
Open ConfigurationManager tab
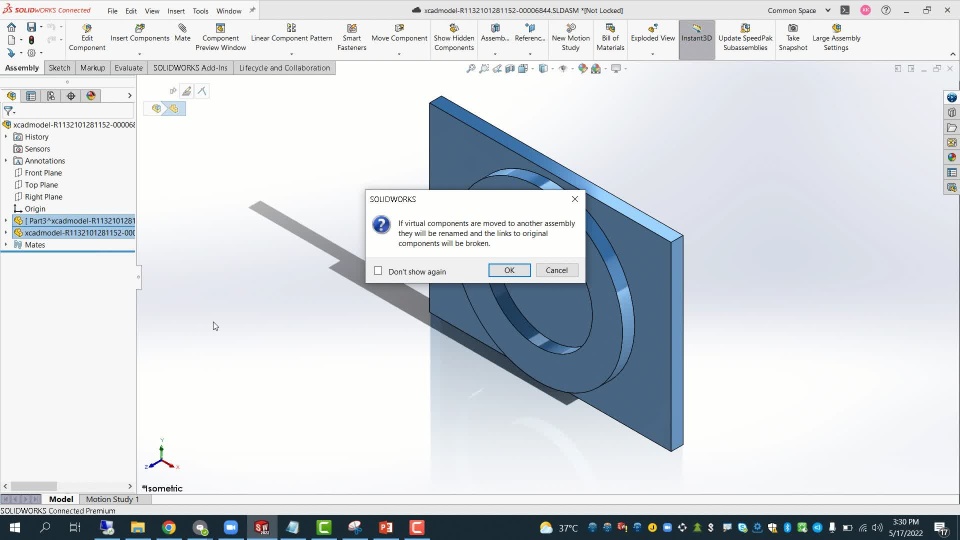[x=51, y=96]
